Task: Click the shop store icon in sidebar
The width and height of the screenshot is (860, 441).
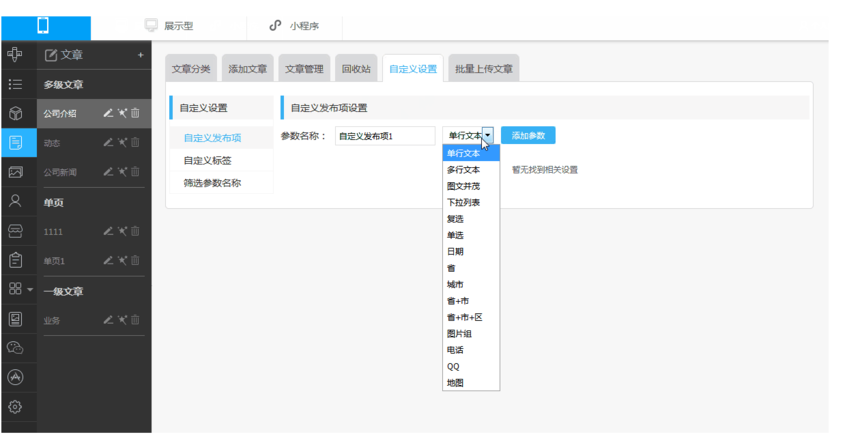Action: (x=15, y=231)
